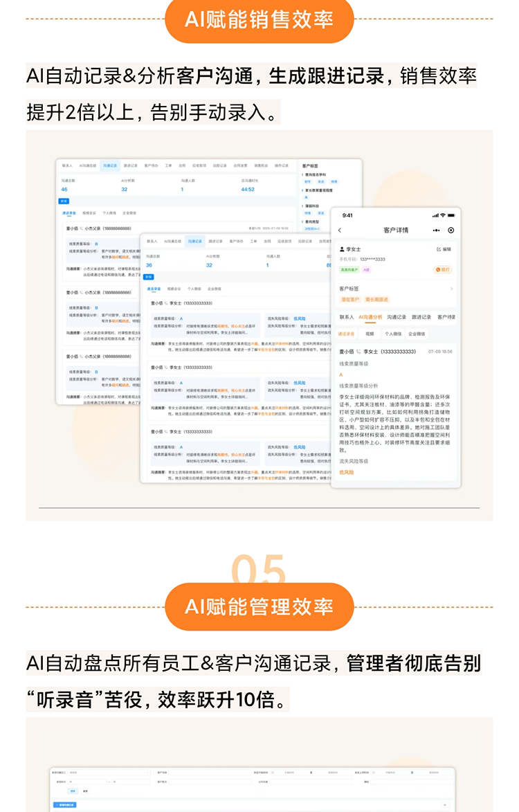Tap the battery icon in the phone status bar
The height and width of the screenshot is (812, 519).
451,215
